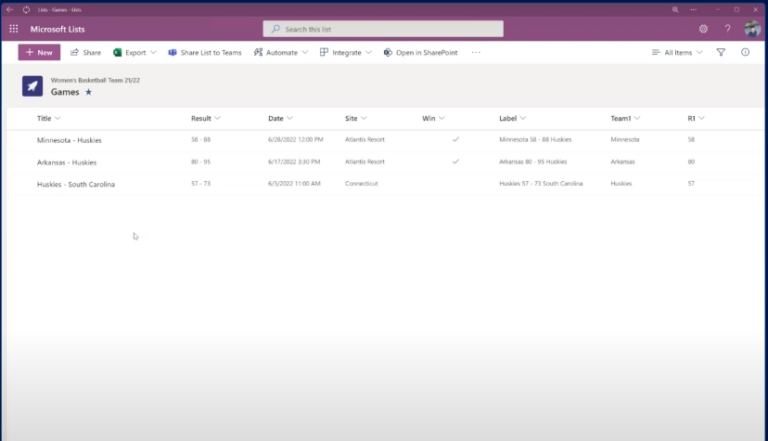Click the Win checkmark for Arkansas row
This screenshot has width=768, height=441.
(456, 161)
